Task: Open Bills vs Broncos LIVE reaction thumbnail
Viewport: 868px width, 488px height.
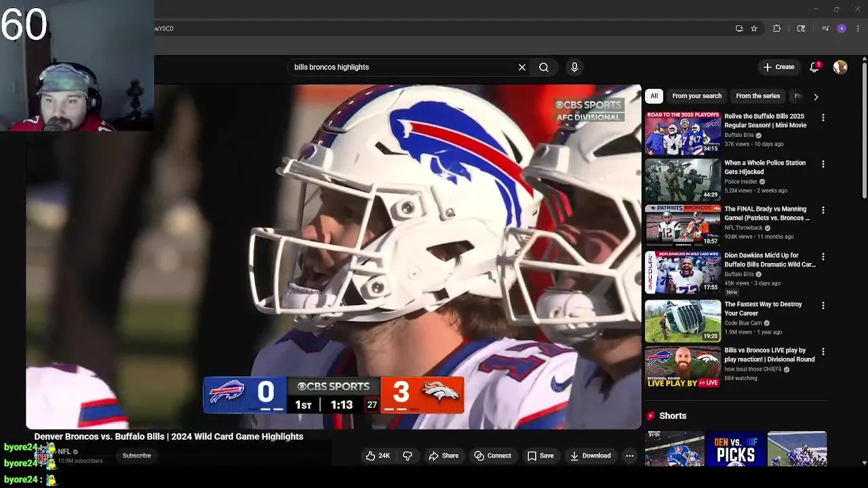Action: pos(683,367)
